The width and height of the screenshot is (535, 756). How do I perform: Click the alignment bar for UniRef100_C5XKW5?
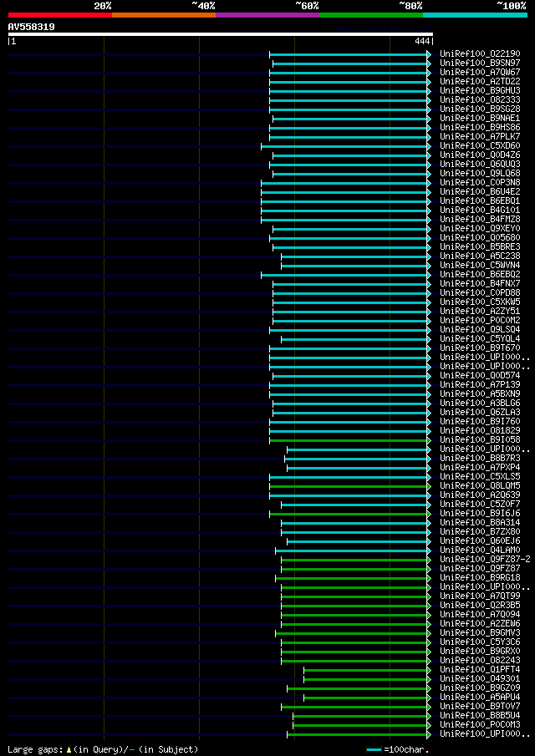[349, 302]
